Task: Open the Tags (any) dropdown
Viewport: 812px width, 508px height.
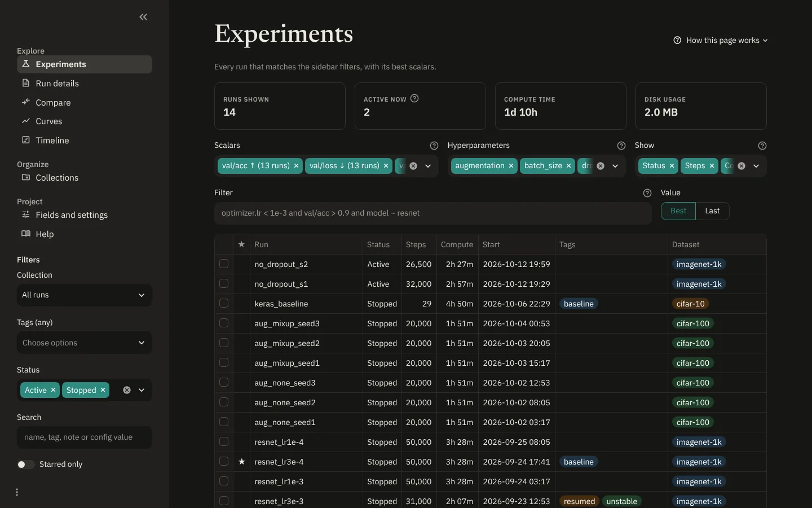Action: (x=85, y=343)
